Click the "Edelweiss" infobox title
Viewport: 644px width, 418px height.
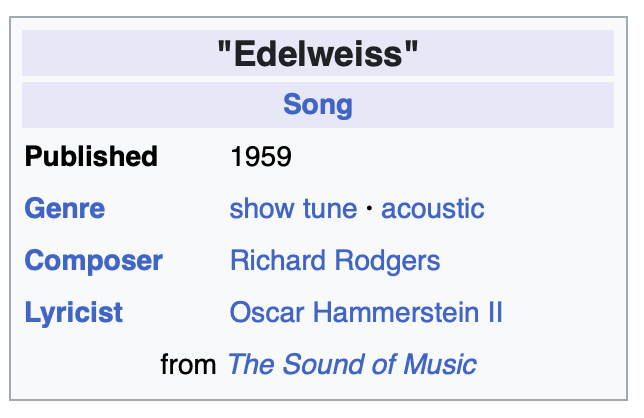(317, 55)
